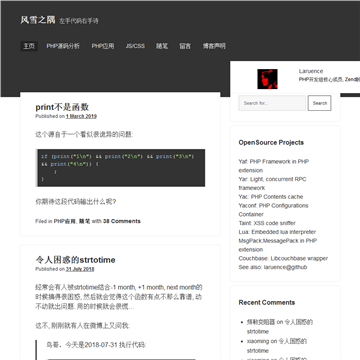The height and width of the screenshot is (360, 360).
Task: Open Yac: PHP Contents cache link
Action: [x=271, y=197]
